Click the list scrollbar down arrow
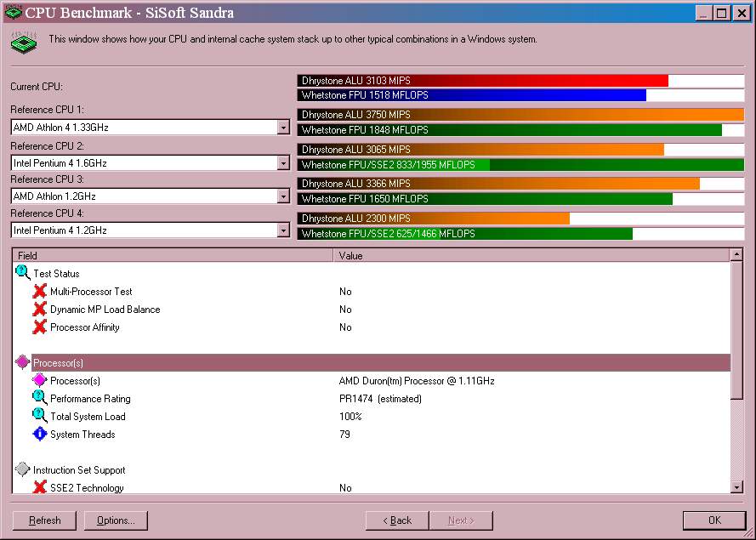Image resolution: width=756 pixels, height=540 pixels. point(736,487)
